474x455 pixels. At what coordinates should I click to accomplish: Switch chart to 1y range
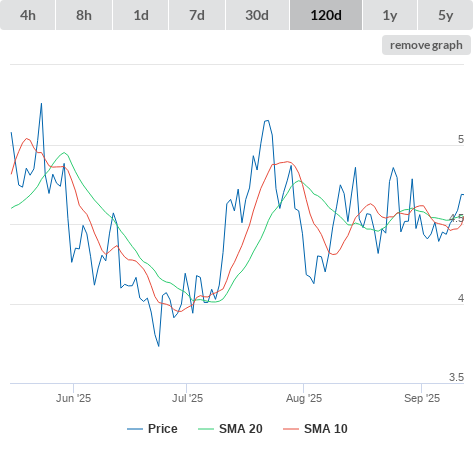click(x=390, y=15)
